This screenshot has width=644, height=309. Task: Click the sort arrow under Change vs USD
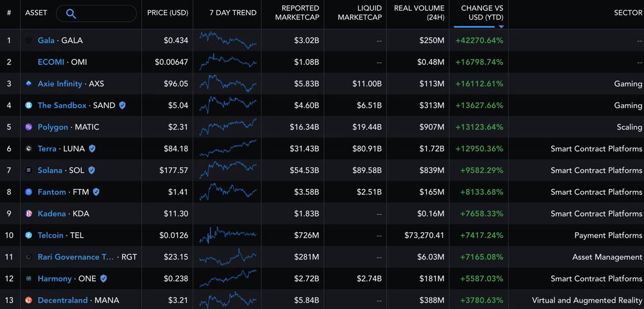pyautogui.click(x=501, y=26)
